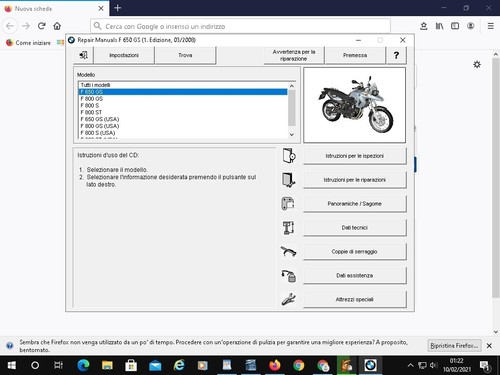Screen dimensions: 500x375
Task: Click the exit door icon in Repair Manuals toolbar
Action: pos(83,55)
